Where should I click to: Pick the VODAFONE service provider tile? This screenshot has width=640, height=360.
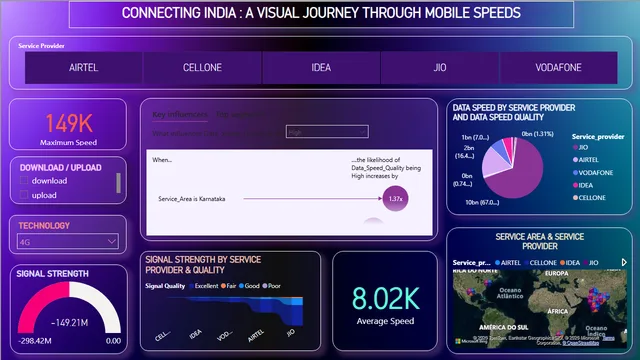(x=558, y=68)
